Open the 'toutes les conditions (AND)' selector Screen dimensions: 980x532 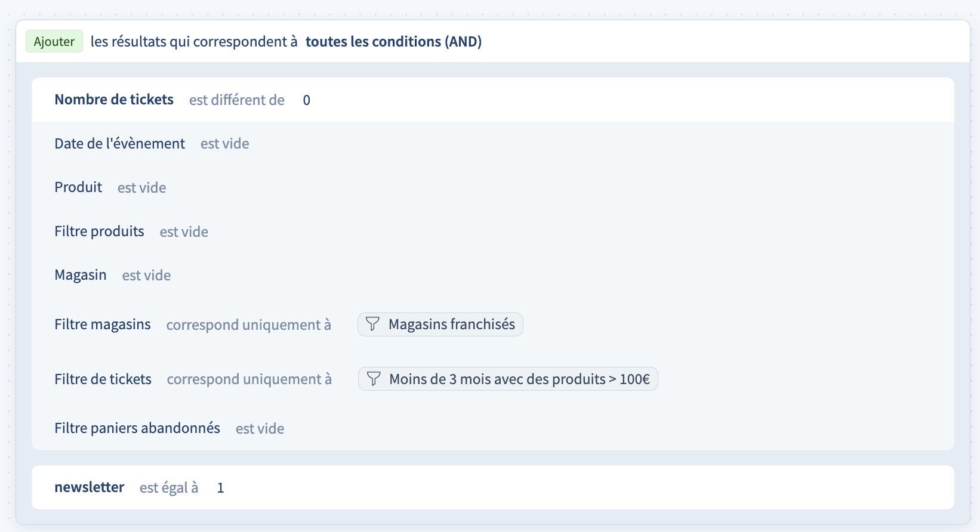(393, 42)
